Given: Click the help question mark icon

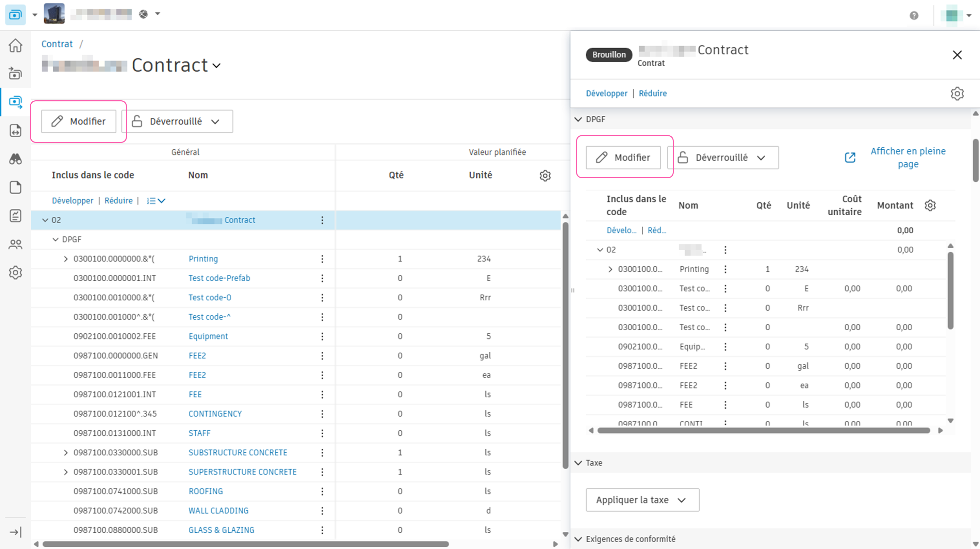Looking at the screenshot, I should tap(914, 15).
